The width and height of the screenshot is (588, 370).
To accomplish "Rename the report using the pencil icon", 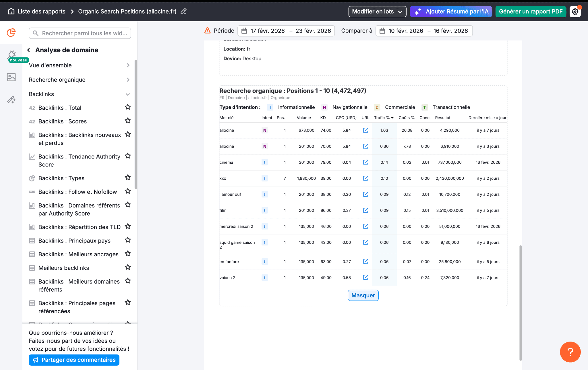I will click(183, 11).
